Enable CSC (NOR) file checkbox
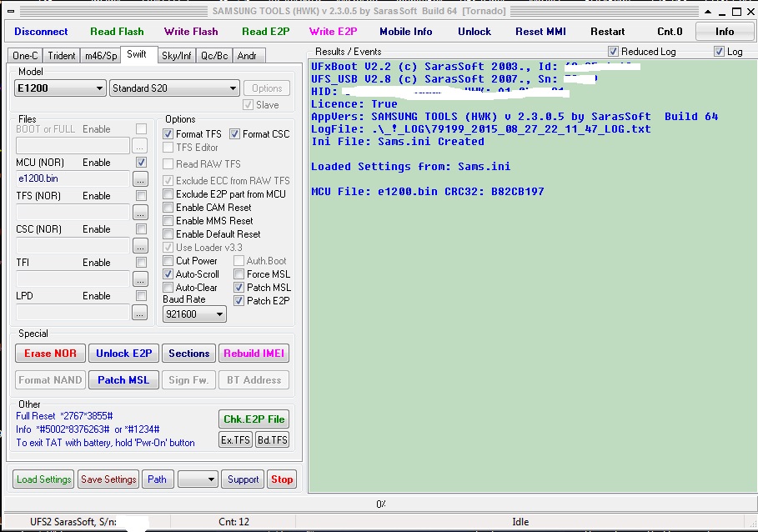Viewport: 758px width, 532px height. [141, 229]
